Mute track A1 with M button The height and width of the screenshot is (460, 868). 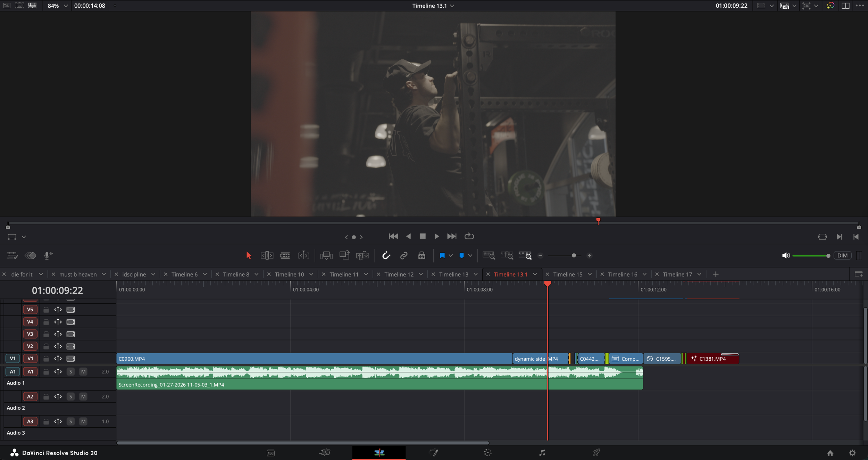pos(83,372)
